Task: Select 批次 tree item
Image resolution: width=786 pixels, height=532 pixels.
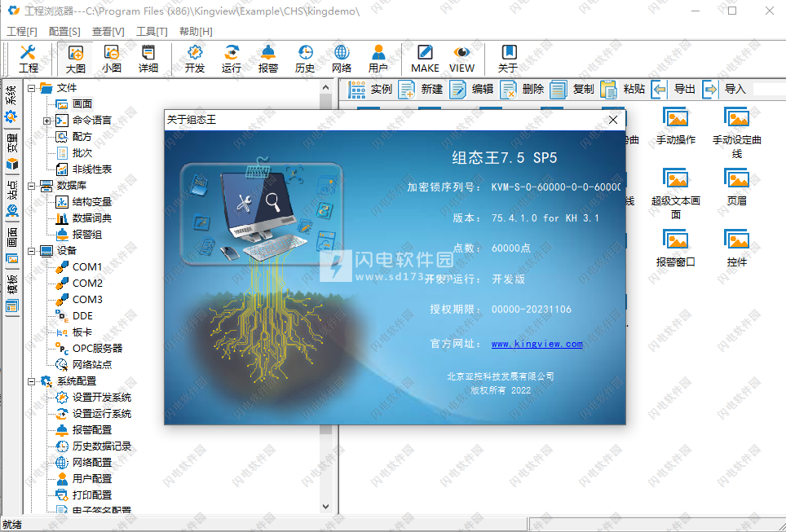Action: pyautogui.click(x=82, y=153)
